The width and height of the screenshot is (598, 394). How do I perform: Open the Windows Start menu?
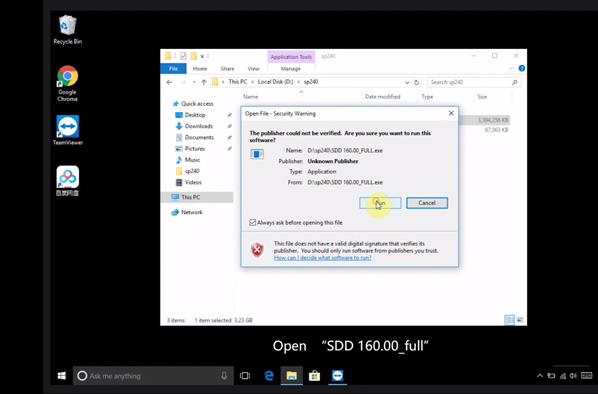tap(61, 376)
